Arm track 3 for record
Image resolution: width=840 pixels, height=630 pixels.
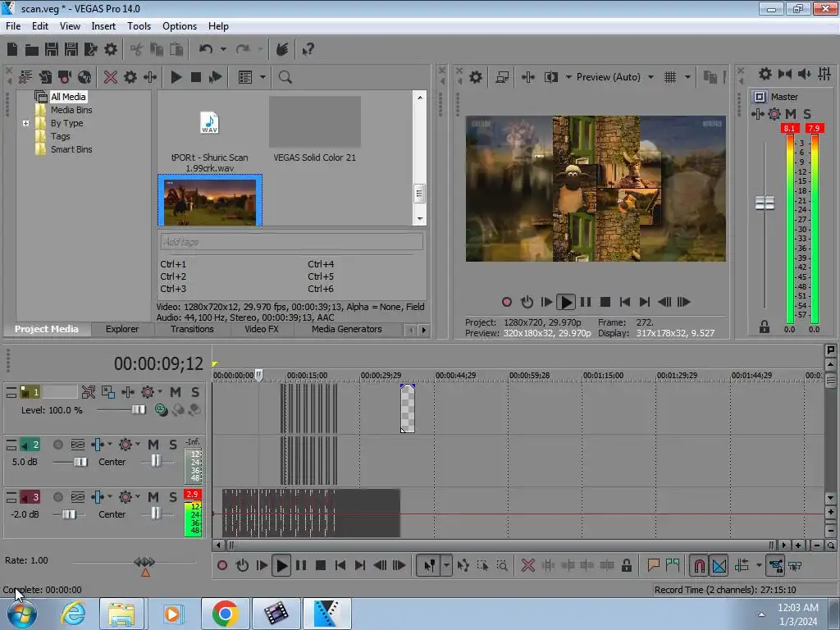58,497
